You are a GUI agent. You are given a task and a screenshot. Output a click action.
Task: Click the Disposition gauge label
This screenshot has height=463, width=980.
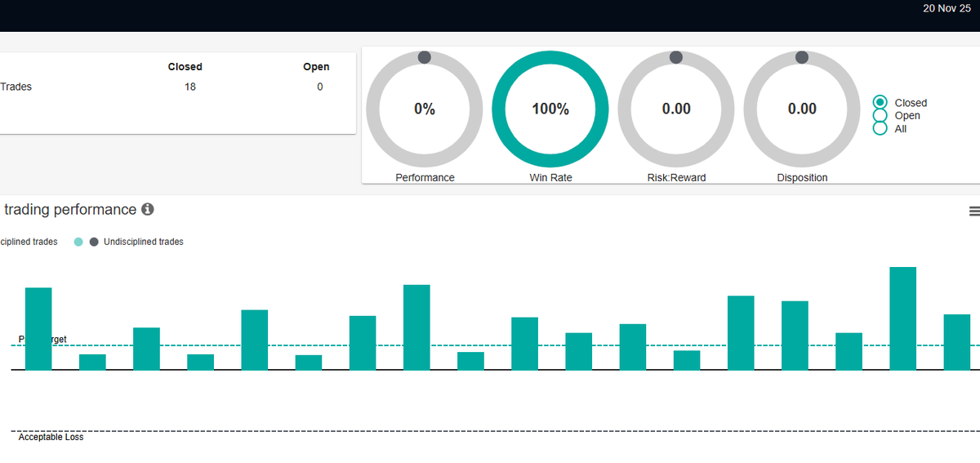(x=802, y=177)
